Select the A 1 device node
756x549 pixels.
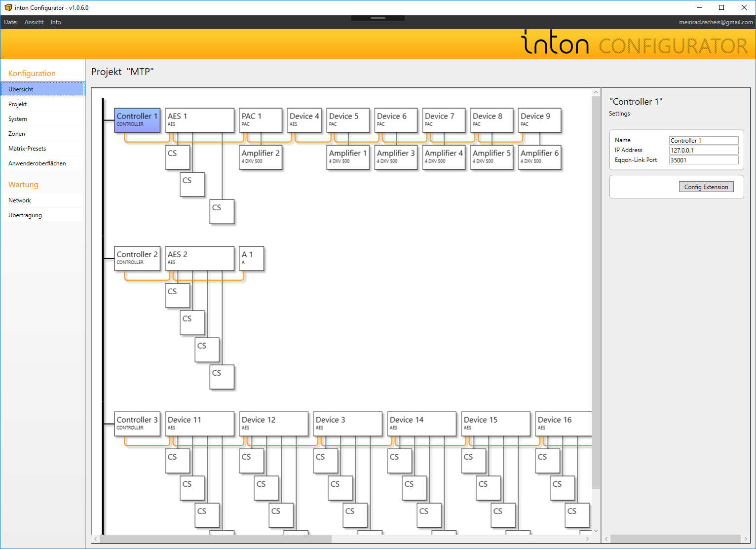pyautogui.click(x=251, y=258)
